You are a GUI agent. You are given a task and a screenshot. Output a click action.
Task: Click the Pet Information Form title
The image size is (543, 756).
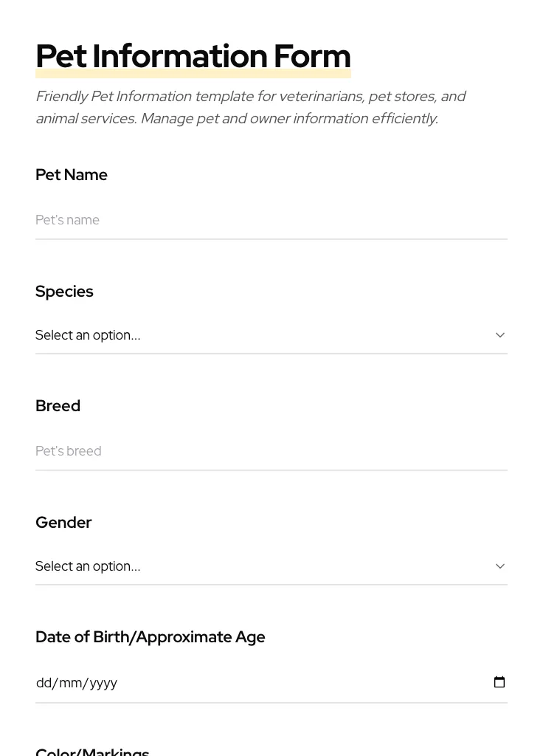coord(193,55)
